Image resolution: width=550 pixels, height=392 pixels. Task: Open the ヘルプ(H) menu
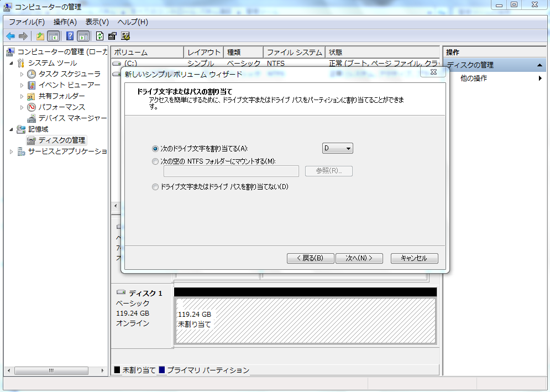[x=133, y=22]
